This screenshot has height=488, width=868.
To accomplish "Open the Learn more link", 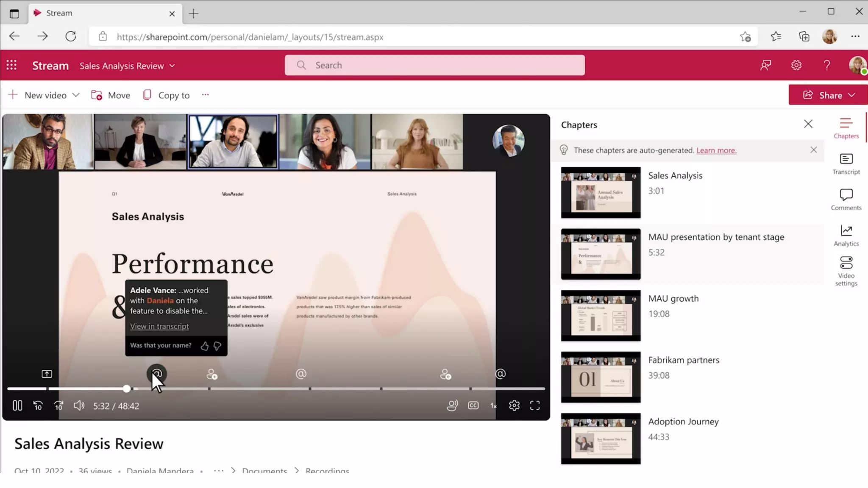I will click(716, 150).
